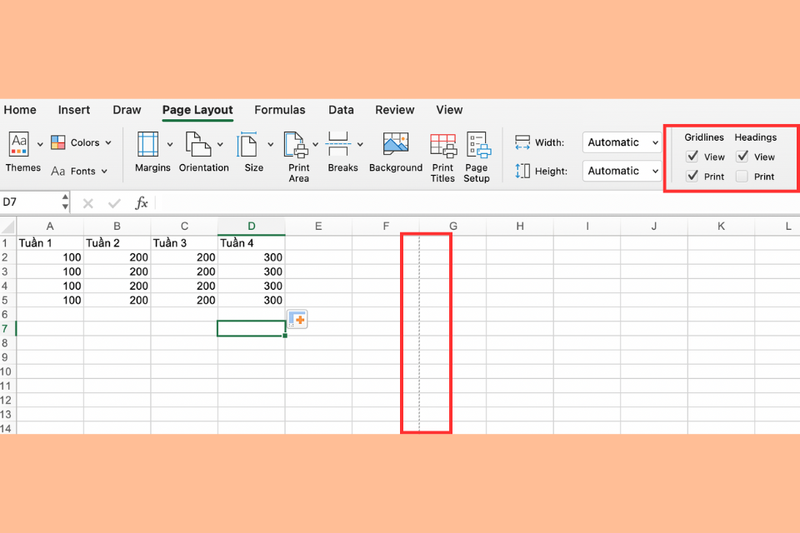This screenshot has height=533, width=800.
Task: Select column H header
Action: 520,226
